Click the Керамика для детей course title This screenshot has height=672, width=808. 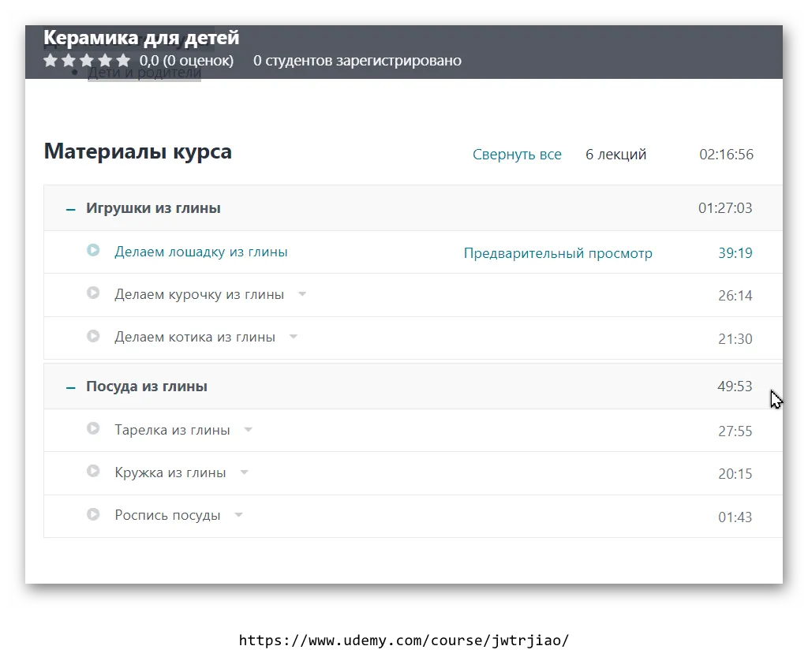pyautogui.click(x=141, y=38)
